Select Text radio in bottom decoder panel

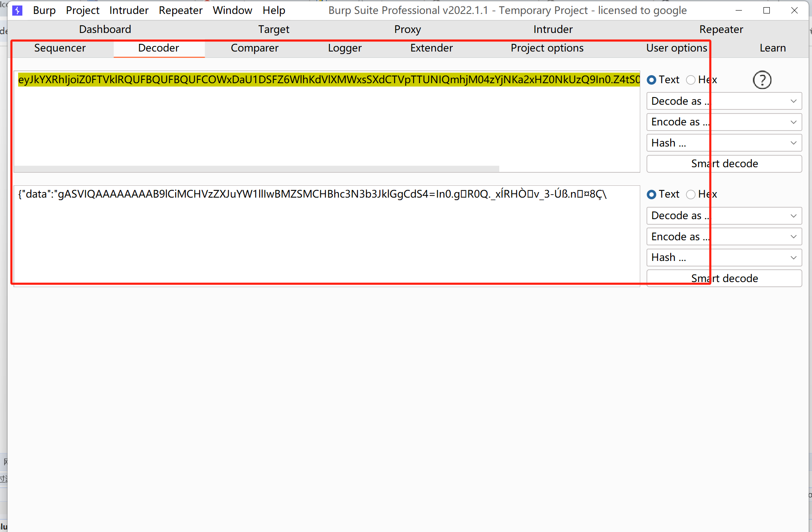(652, 194)
